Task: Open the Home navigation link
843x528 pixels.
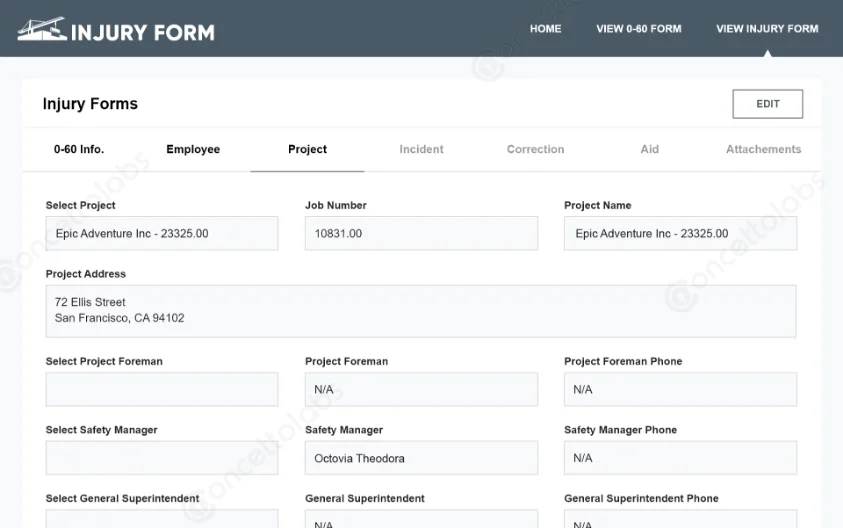Action: point(545,29)
